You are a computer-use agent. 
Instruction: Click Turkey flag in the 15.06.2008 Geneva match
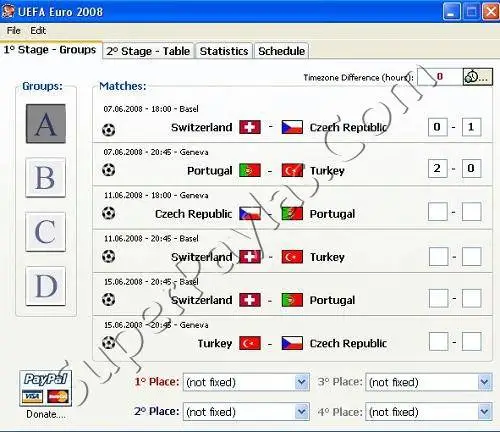click(x=250, y=343)
